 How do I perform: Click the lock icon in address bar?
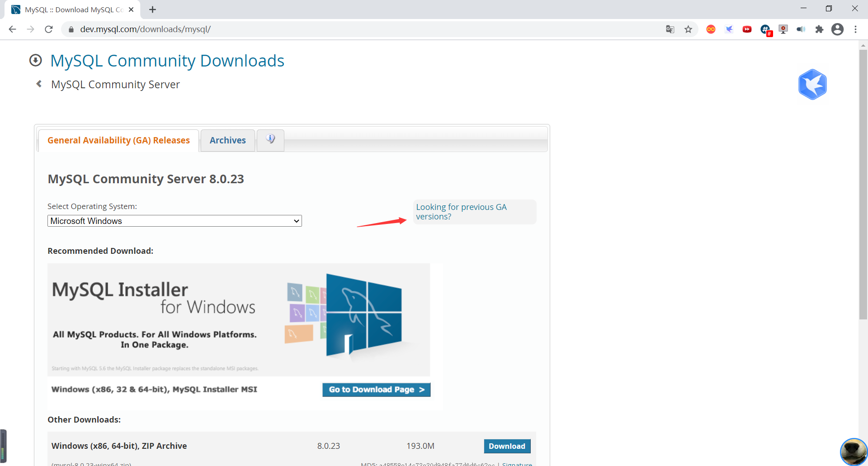[x=71, y=29]
